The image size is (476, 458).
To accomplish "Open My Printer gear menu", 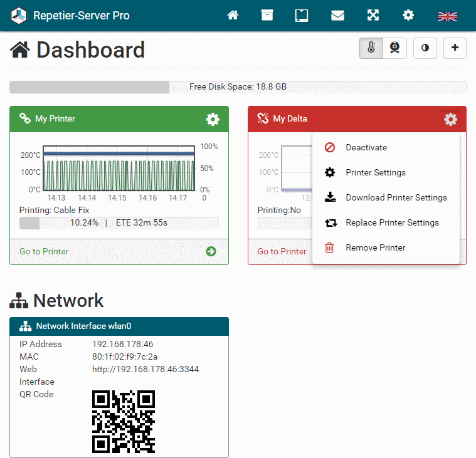I will pos(213,119).
